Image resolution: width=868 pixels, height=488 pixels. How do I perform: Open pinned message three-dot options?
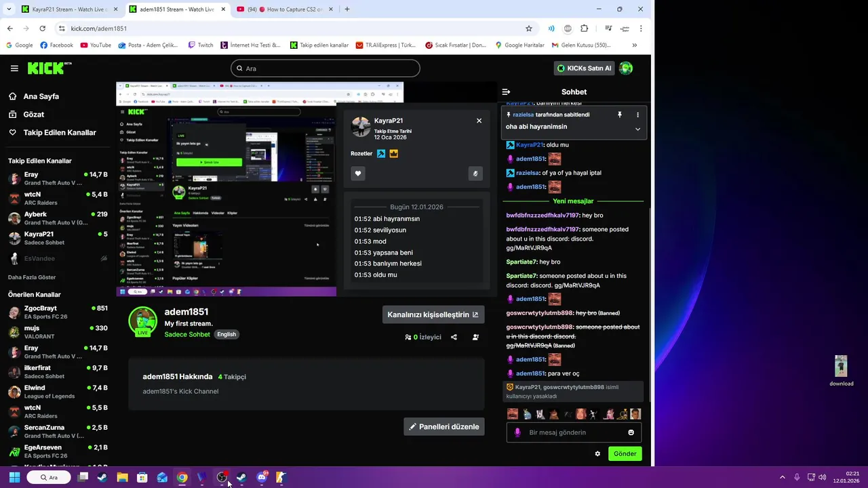click(x=637, y=115)
